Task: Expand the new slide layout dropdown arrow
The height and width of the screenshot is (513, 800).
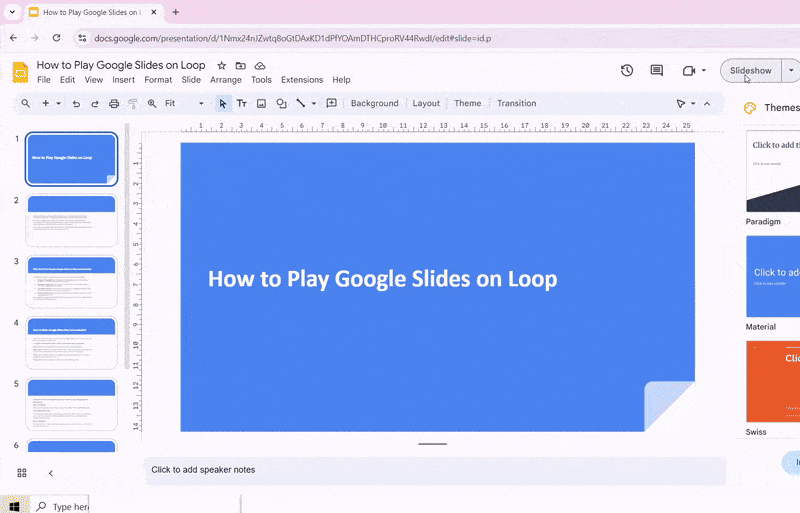Action: 58,104
